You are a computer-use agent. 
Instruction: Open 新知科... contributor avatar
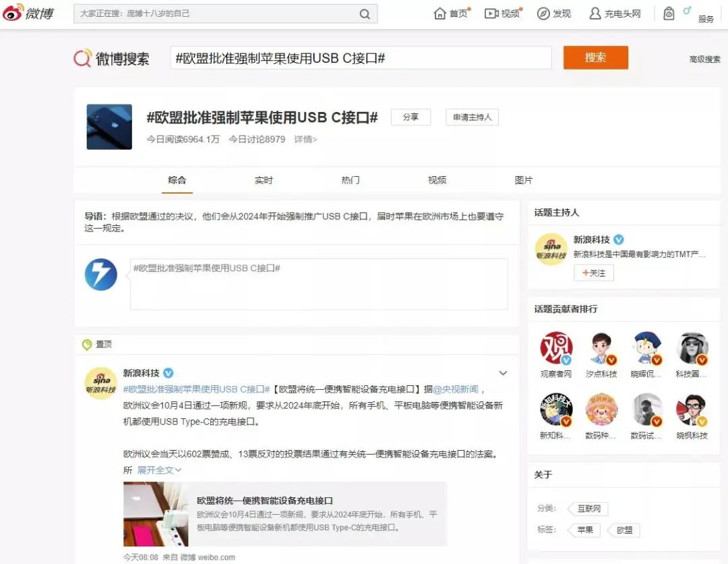555,410
